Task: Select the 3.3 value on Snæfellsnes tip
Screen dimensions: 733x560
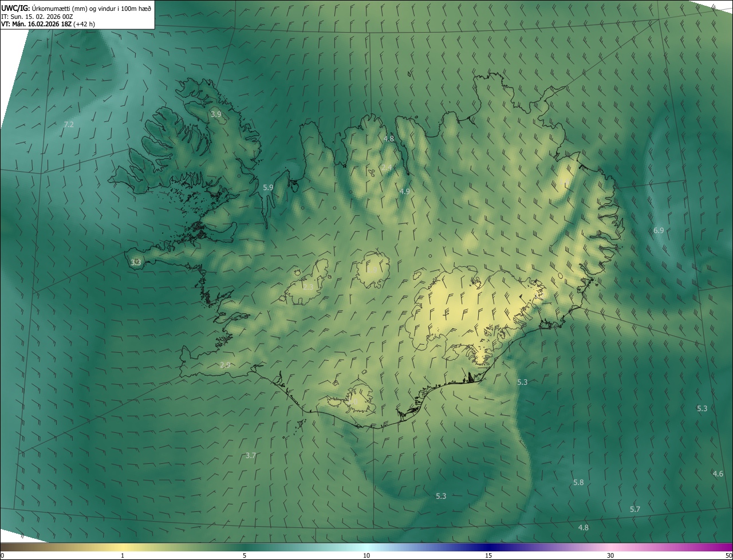Action: click(x=136, y=262)
